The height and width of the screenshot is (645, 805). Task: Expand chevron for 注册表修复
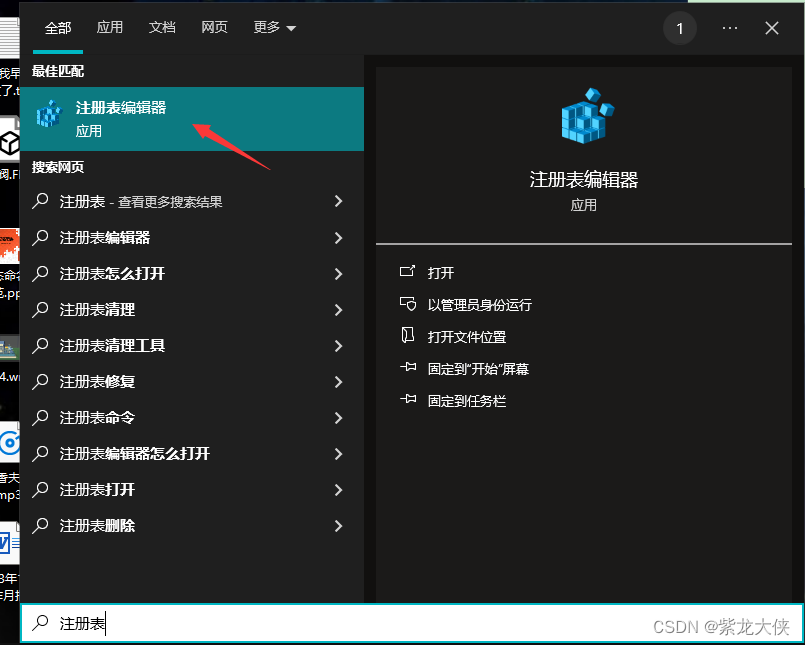tap(338, 382)
